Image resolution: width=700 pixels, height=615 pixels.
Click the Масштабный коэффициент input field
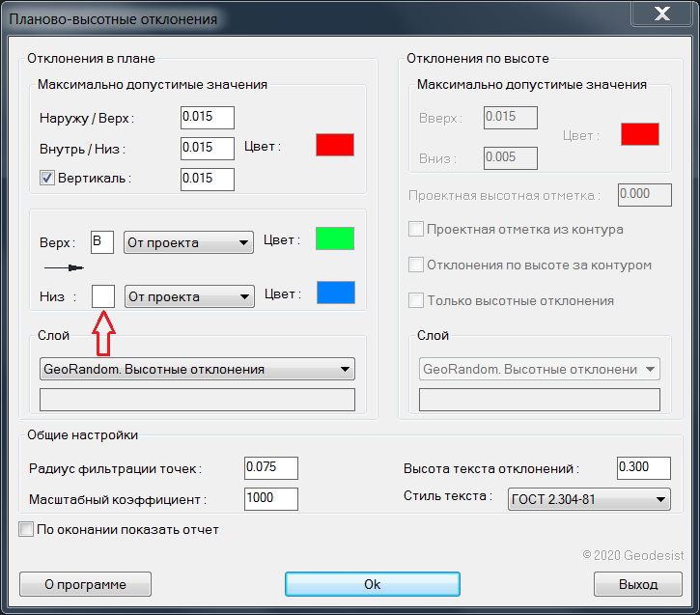(271, 499)
